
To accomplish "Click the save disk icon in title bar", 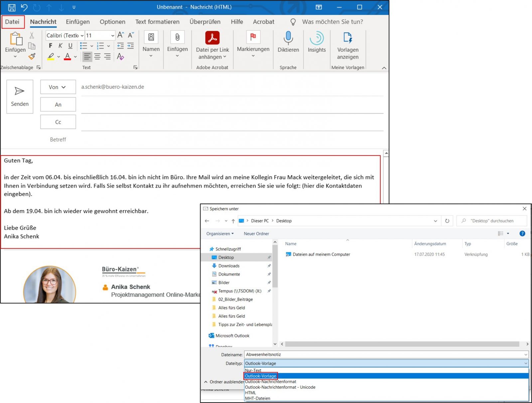I will click(x=12, y=7).
